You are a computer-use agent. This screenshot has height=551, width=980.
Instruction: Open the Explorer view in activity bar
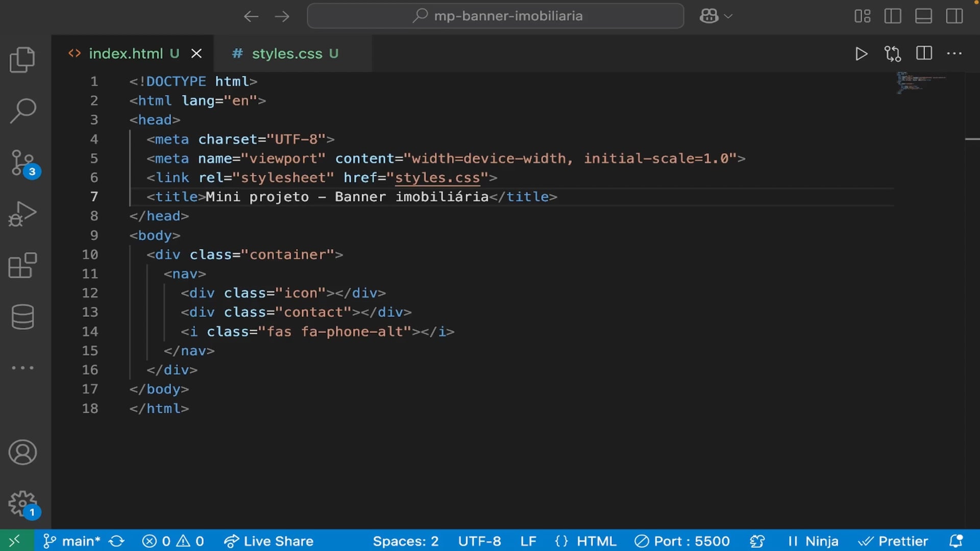tap(22, 60)
